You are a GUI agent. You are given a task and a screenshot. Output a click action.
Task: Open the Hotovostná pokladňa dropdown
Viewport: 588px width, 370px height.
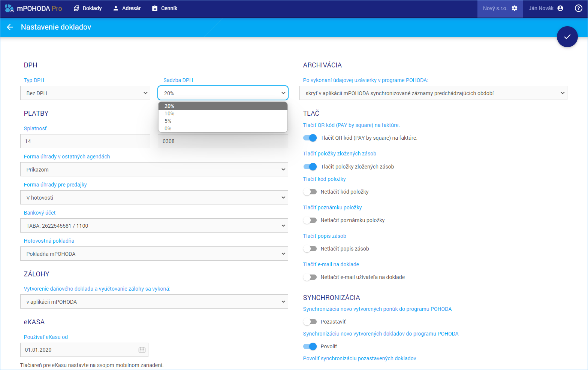(154, 254)
